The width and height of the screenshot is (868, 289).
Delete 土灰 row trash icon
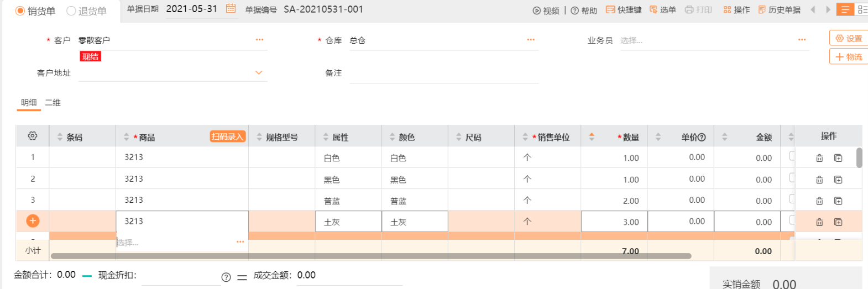coord(819,222)
